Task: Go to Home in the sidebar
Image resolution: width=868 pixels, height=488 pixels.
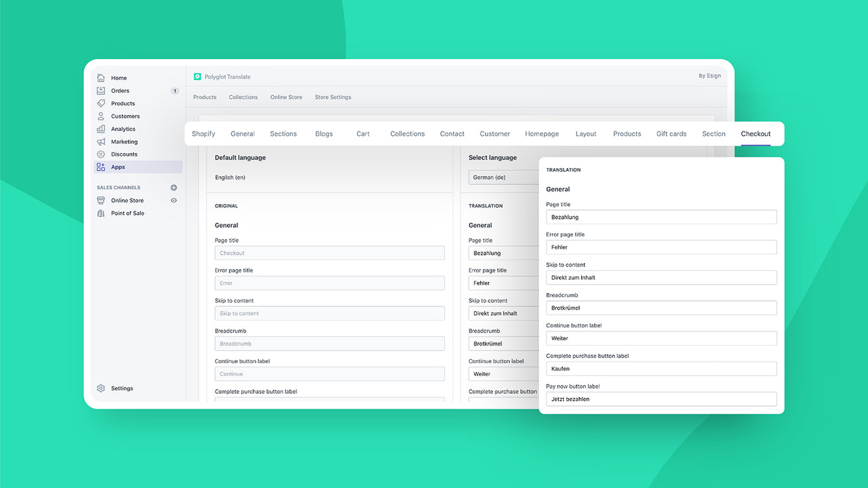Action: pyautogui.click(x=119, y=78)
